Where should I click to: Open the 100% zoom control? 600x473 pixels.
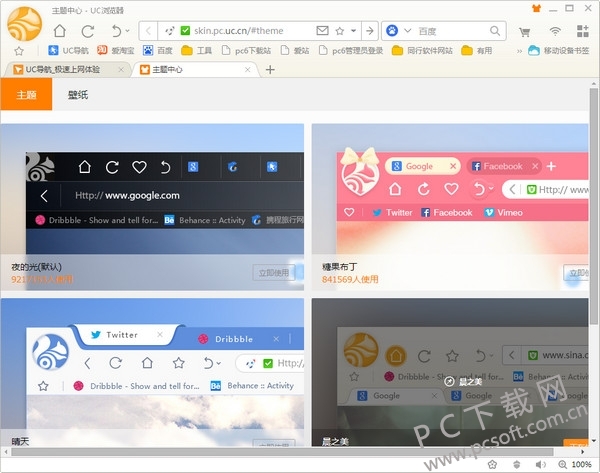[575, 465]
